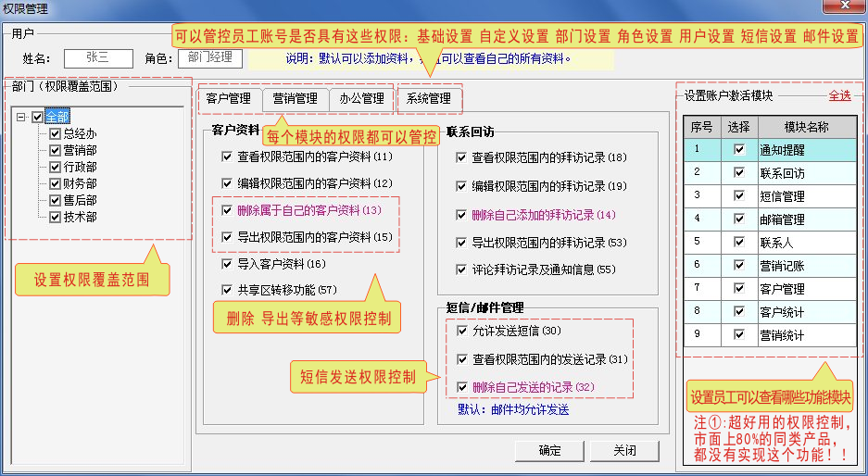Uncheck the 客户统计 module checkbox
Viewport: 868px width, 476px height.
tap(739, 311)
